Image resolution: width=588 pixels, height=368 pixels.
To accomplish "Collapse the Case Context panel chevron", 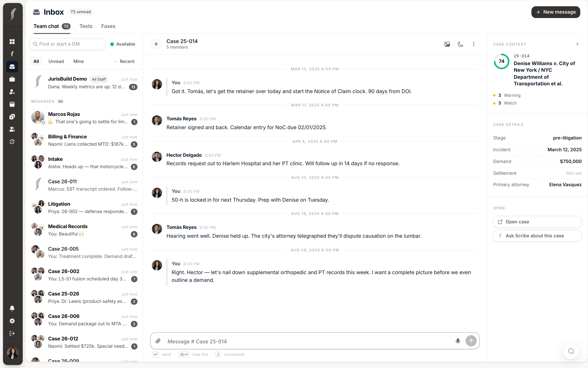I will 577,44.
